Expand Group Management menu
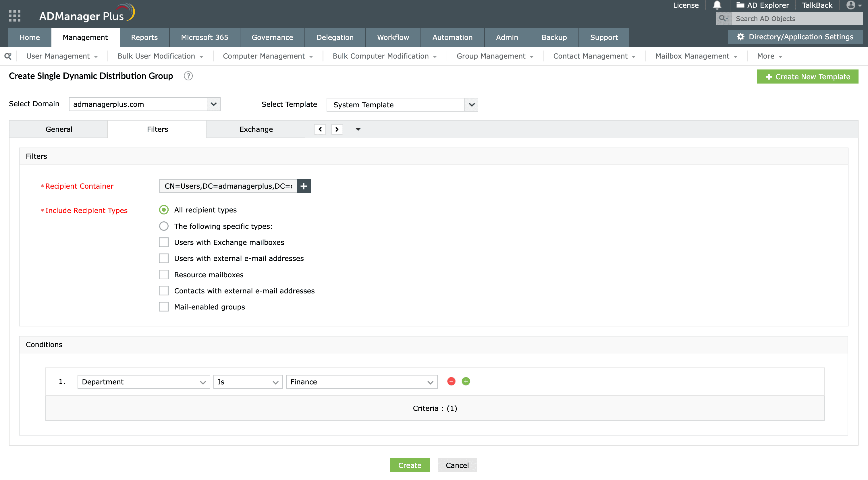This screenshot has width=868, height=480. click(x=495, y=56)
